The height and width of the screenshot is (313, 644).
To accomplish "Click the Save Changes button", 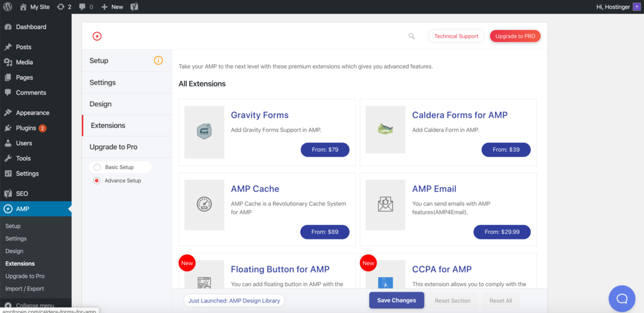I will click(x=397, y=300).
